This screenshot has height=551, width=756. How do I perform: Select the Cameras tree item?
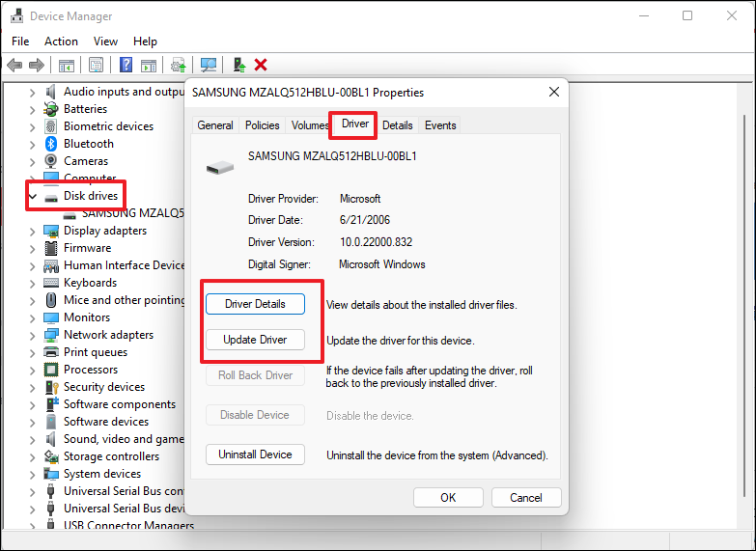click(86, 161)
